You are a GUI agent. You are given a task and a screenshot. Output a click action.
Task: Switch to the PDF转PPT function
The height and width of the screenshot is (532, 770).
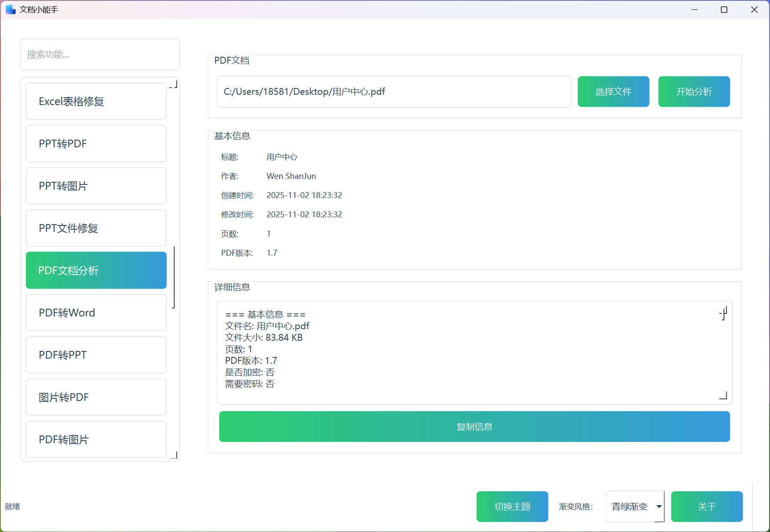(x=96, y=355)
